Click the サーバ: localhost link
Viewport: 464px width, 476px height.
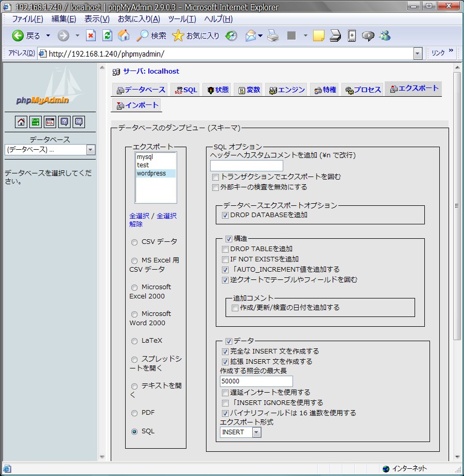coord(151,72)
